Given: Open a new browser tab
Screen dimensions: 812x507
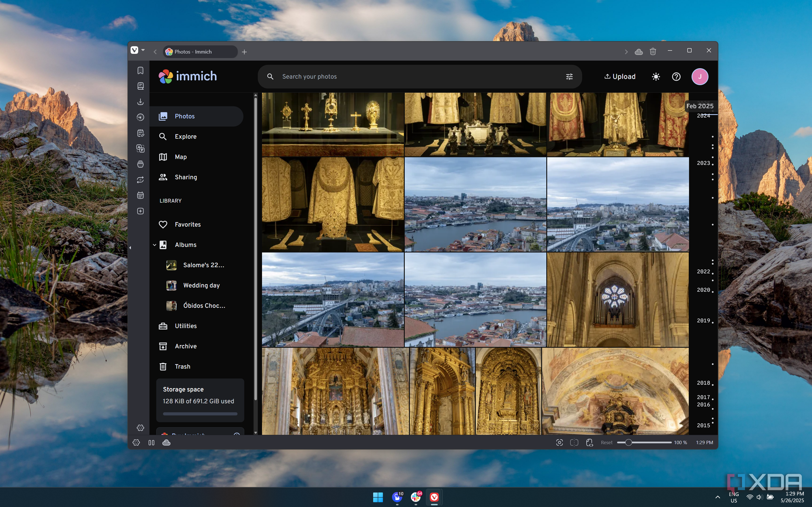Looking at the screenshot, I should [244, 52].
